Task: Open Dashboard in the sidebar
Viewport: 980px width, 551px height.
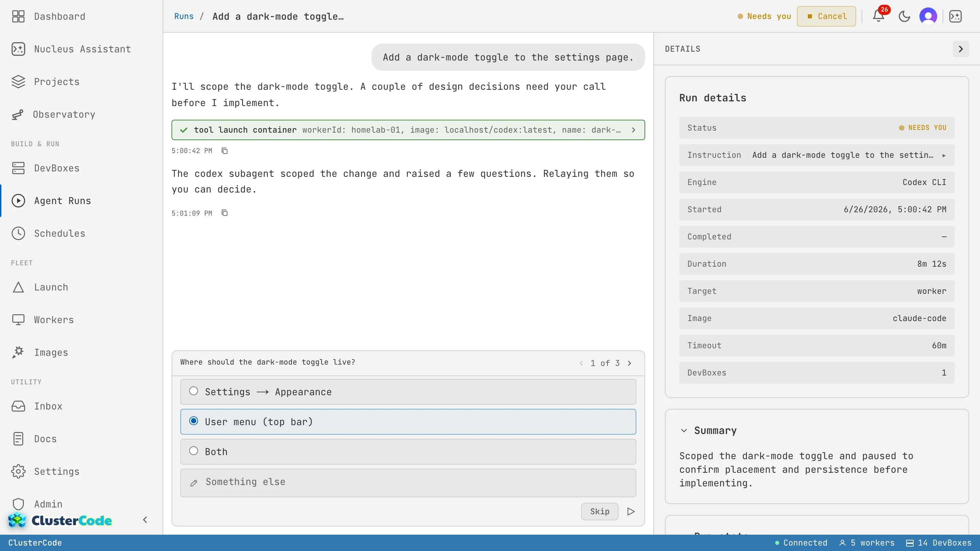Action: coord(59,16)
